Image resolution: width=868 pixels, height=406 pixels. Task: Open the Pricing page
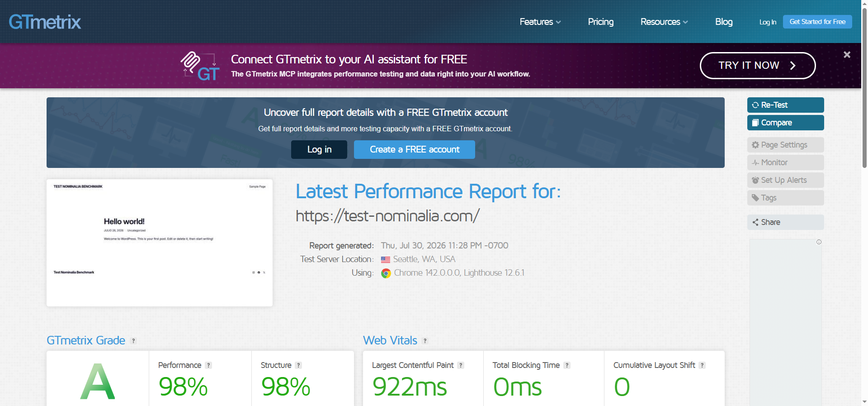601,22
